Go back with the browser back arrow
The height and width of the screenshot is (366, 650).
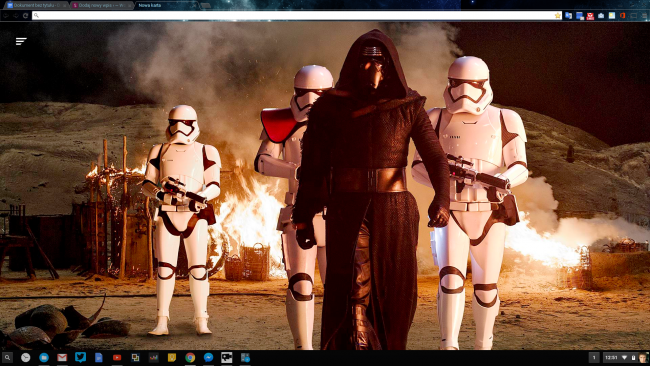pyautogui.click(x=6, y=15)
